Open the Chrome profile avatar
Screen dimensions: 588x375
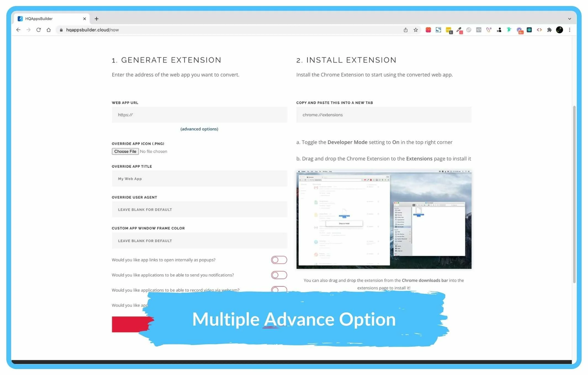coord(559,30)
